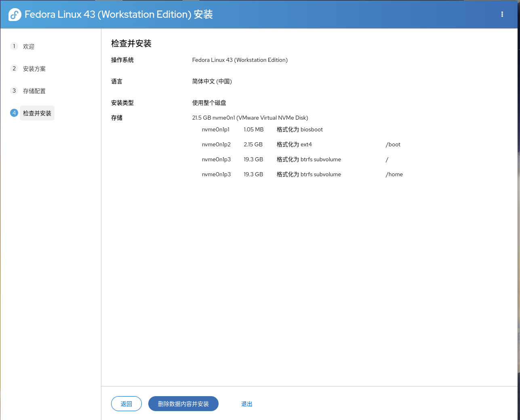Select the 检查并安装 sidebar step

[x=37, y=113]
